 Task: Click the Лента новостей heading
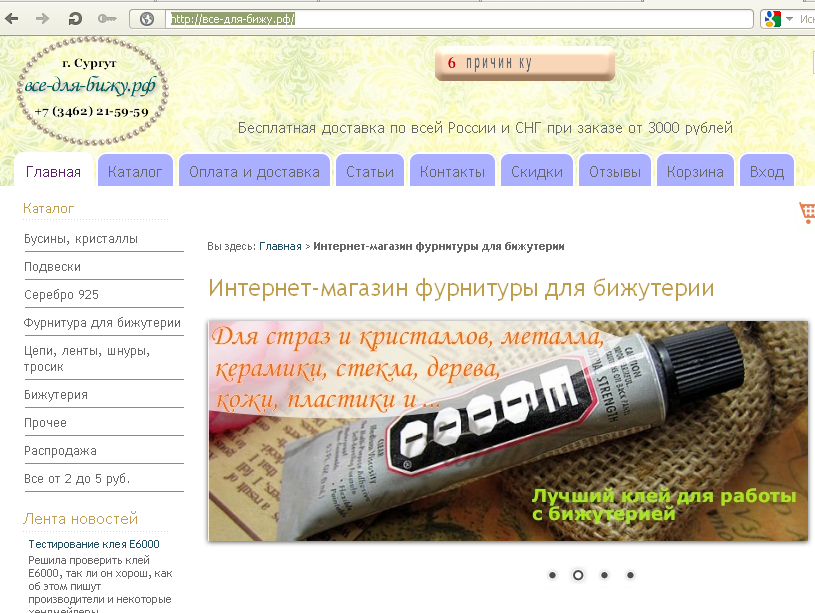pos(80,519)
